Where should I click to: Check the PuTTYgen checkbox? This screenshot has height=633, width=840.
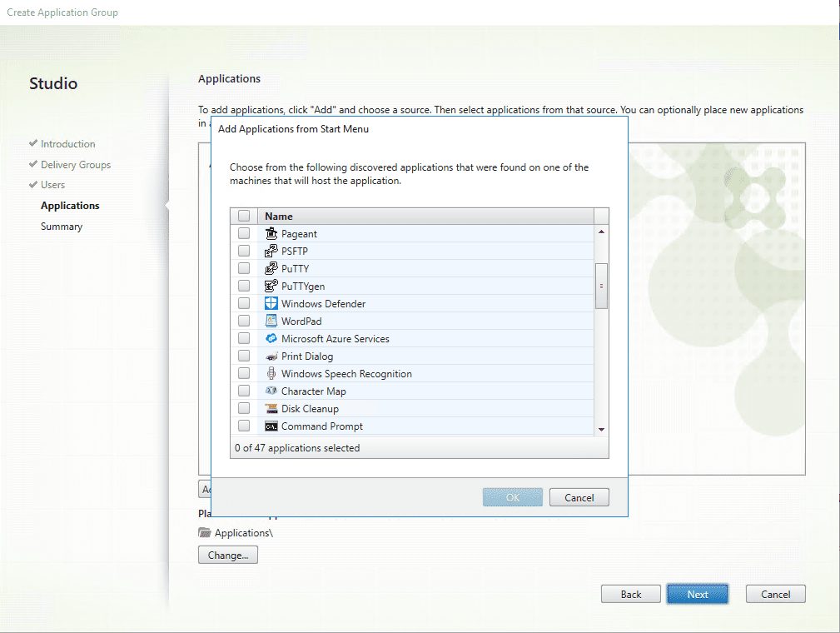pos(244,285)
